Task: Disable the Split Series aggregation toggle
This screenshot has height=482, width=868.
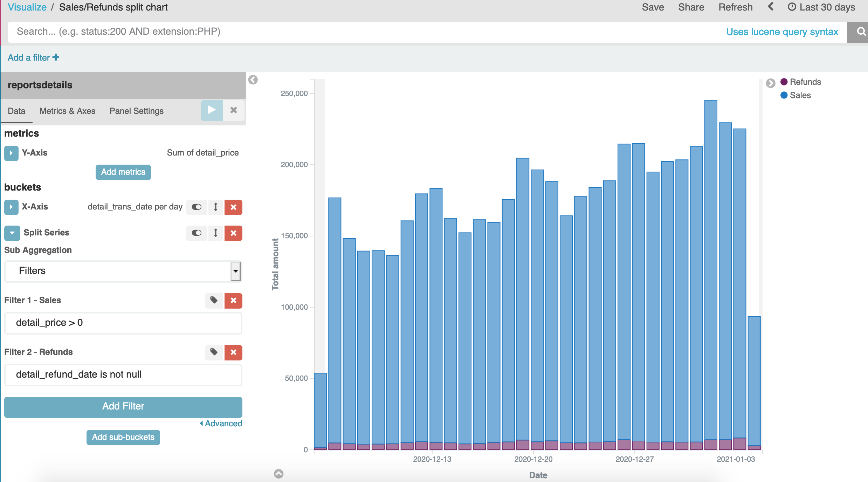Action: (197, 233)
